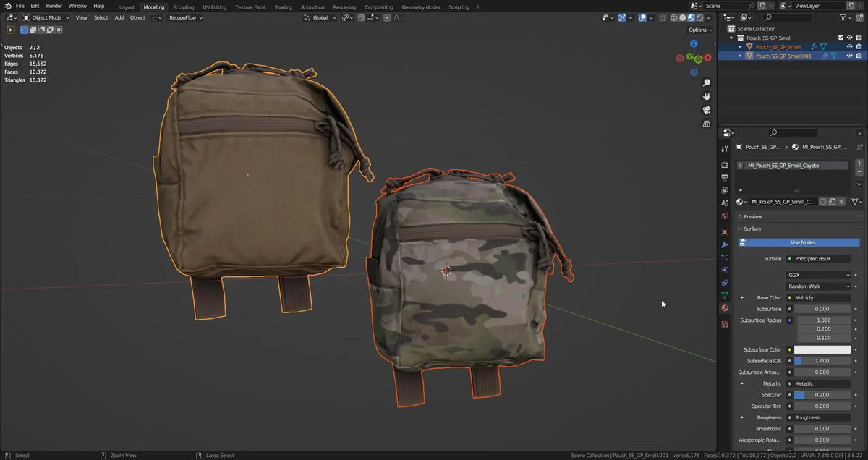Image resolution: width=868 pixels, height=460 pixels.
Task: Open the shading options dropdown arrow
Action: tap(709, 17)
